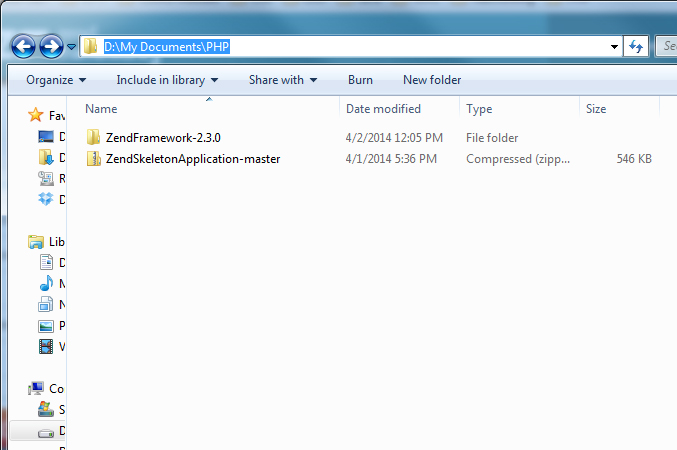Click the Burn toolbar button
This screenshot has width=677, height=450.
(360, 80)
